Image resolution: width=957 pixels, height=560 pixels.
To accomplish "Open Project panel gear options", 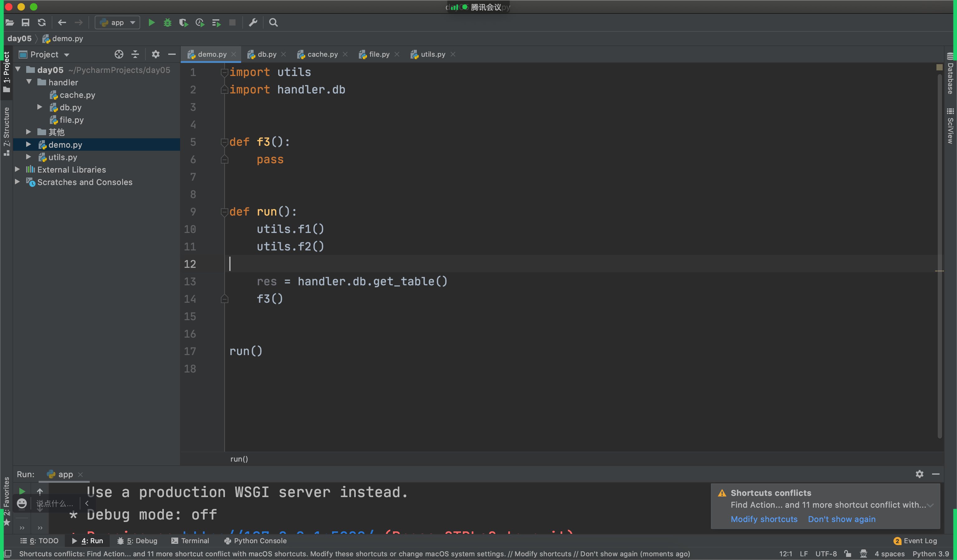I will coord(156,54).
